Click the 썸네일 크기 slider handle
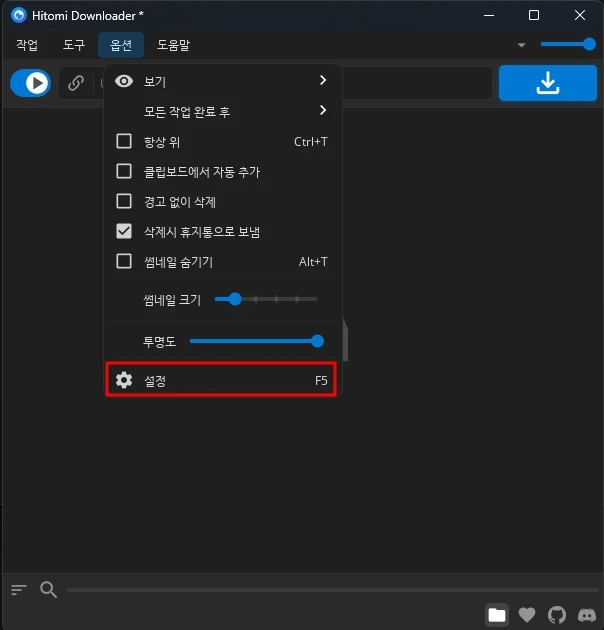Image resolution: width=604 pixels, height=630 pixels. [235, 299]
